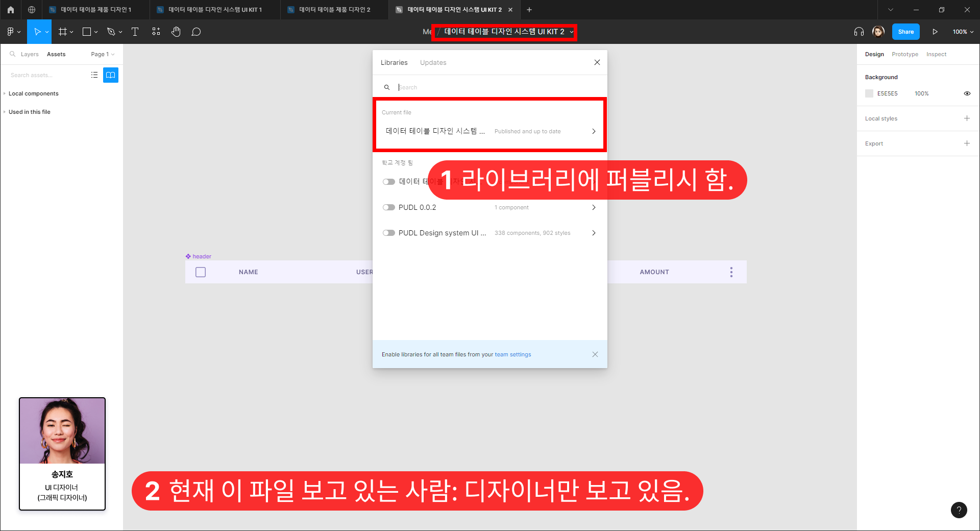Screen dimensions: 980x531
Task: Expand Used in this file section
Action: tap(29, 112)
